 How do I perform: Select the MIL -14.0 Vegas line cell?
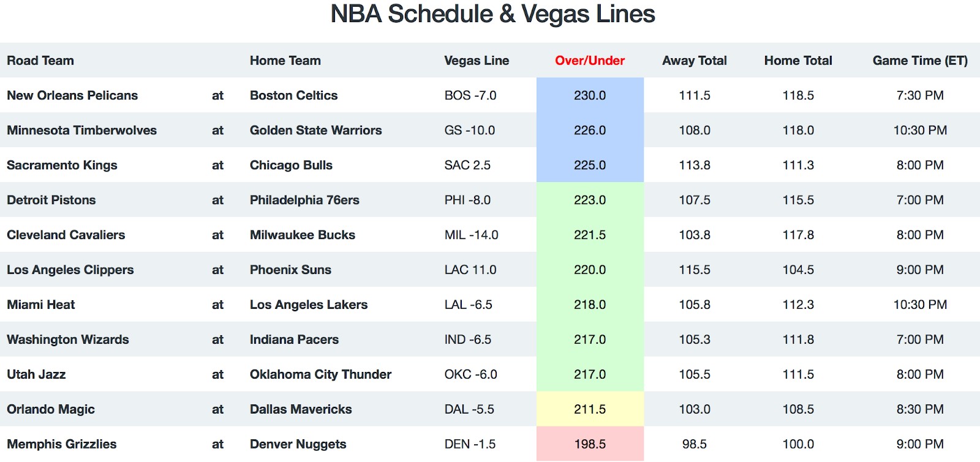pos(471,235)
